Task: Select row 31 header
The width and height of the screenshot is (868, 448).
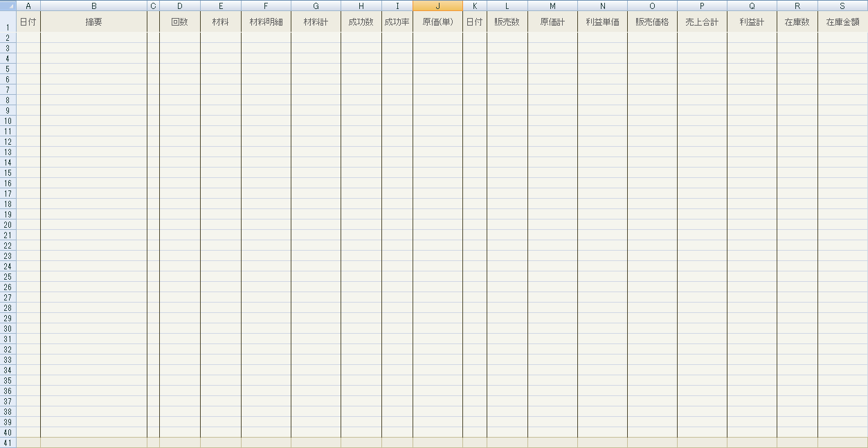Action: point(8,339)
